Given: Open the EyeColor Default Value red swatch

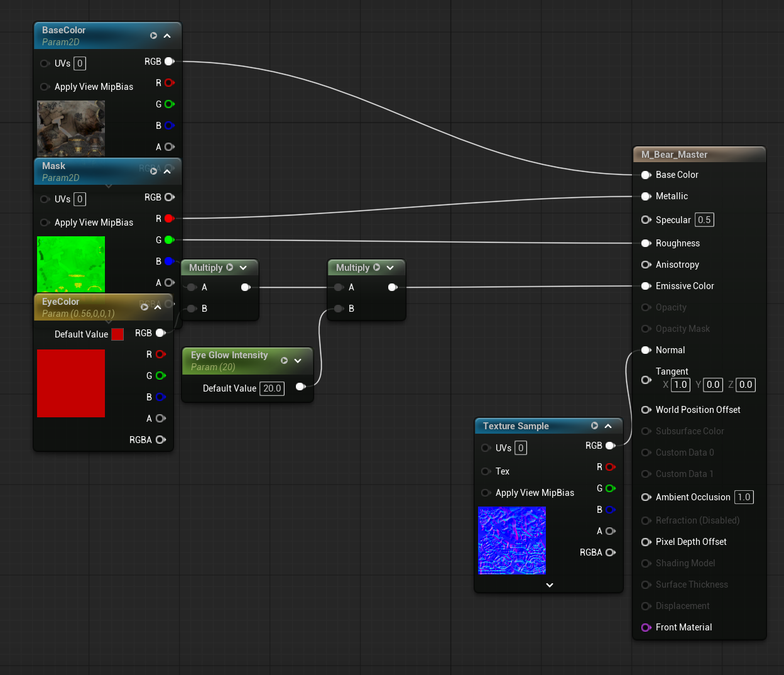Looking at the screenshot, I should tap(117, 334).
